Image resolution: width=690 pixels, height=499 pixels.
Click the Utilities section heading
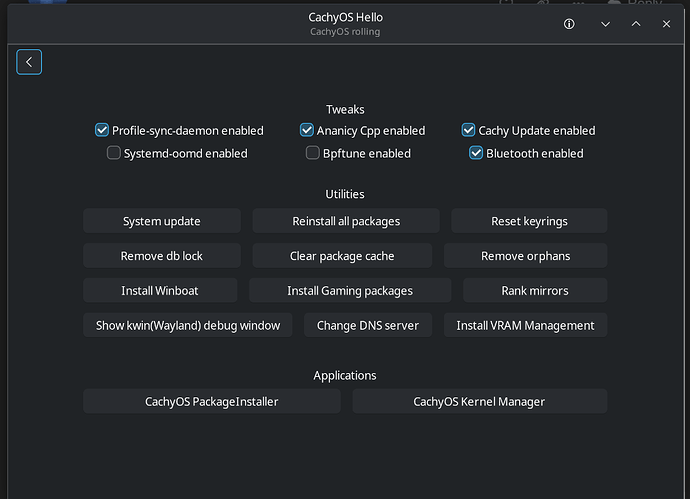[x=345, y=194]
